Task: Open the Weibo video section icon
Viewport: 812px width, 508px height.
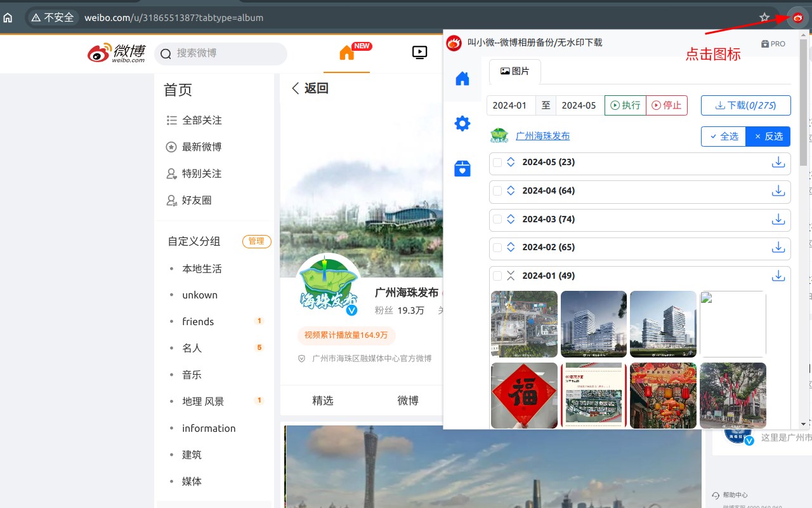Action: pos(419,53)
